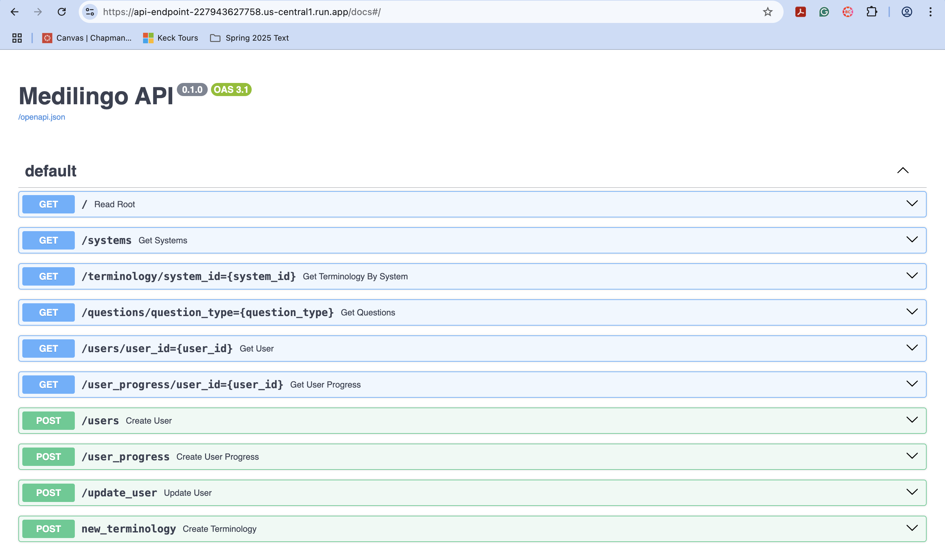Expand the GET /systems endpoint
The image size is (945, 560).
912,240
